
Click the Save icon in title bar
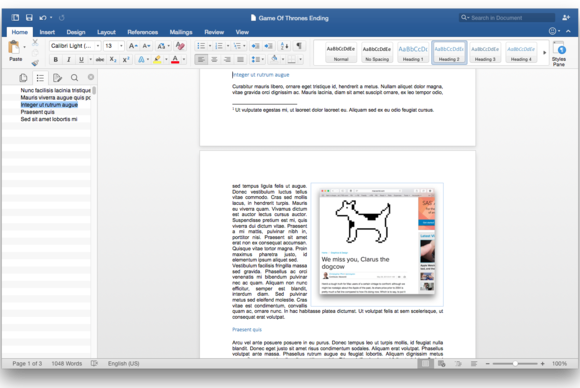[29, 17]
